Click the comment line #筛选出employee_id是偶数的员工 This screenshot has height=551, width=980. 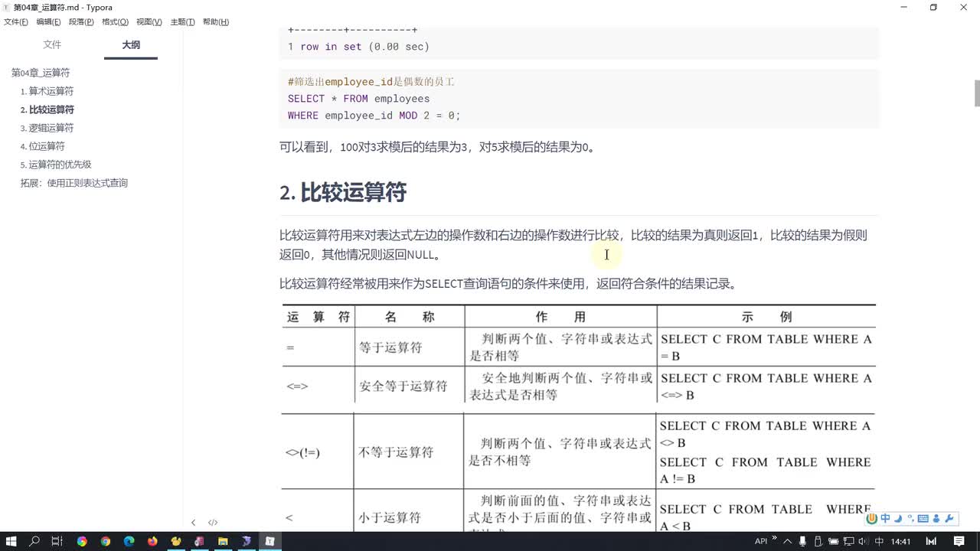371,82
